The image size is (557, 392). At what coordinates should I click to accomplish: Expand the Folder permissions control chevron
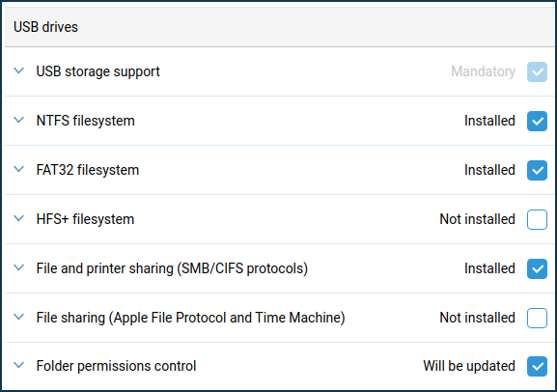pos(19,365)
